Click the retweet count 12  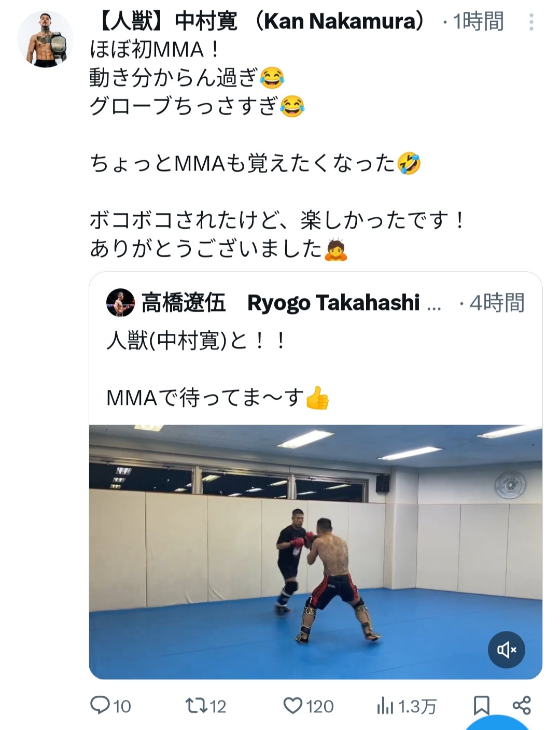click(x=218, y=706)
